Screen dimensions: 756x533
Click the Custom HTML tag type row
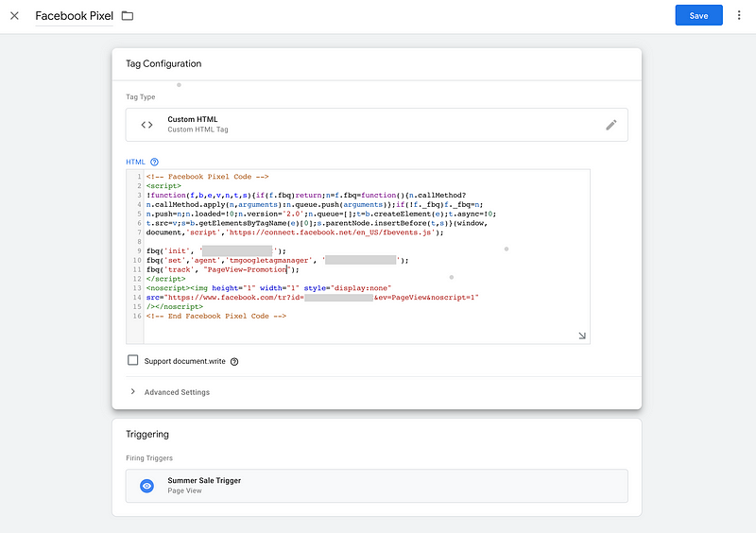376,125
